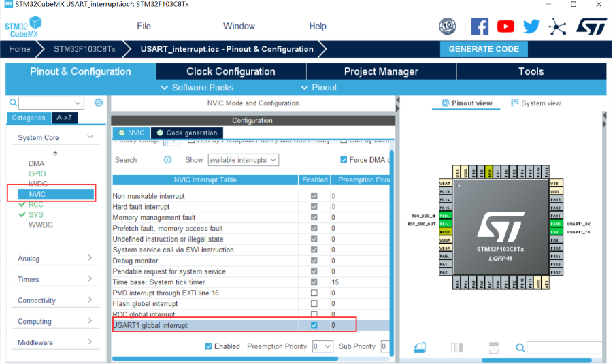Open the Show available interrupts dropdown

(243, 160)
